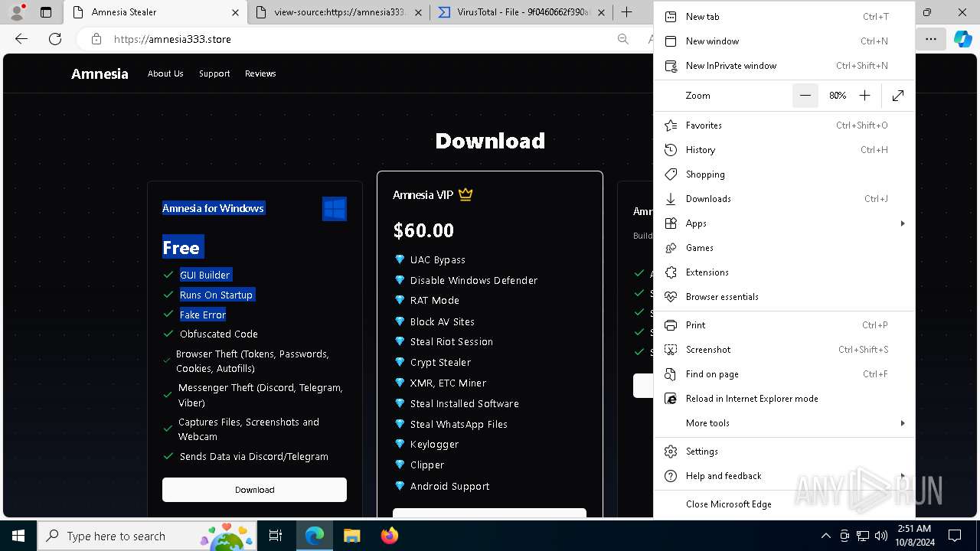Close the Amnesia Stealer tab
Screen dimensions: 980x551
point(235,12)
